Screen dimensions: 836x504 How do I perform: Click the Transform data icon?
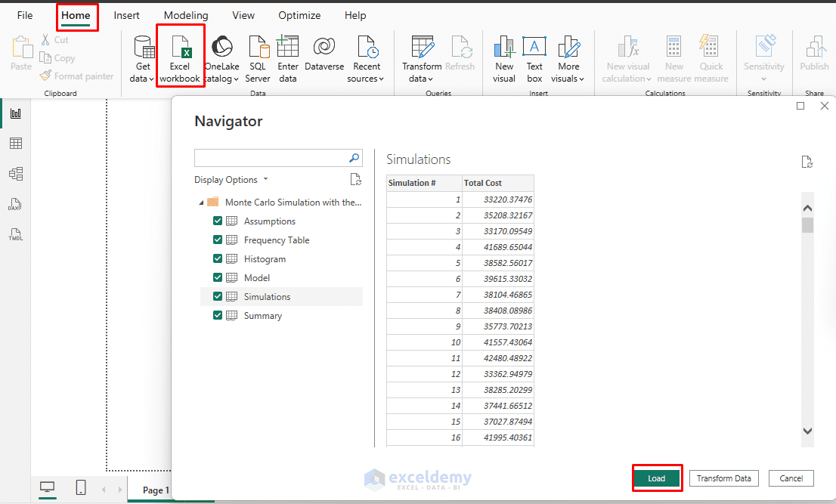[x=423, y=47]
